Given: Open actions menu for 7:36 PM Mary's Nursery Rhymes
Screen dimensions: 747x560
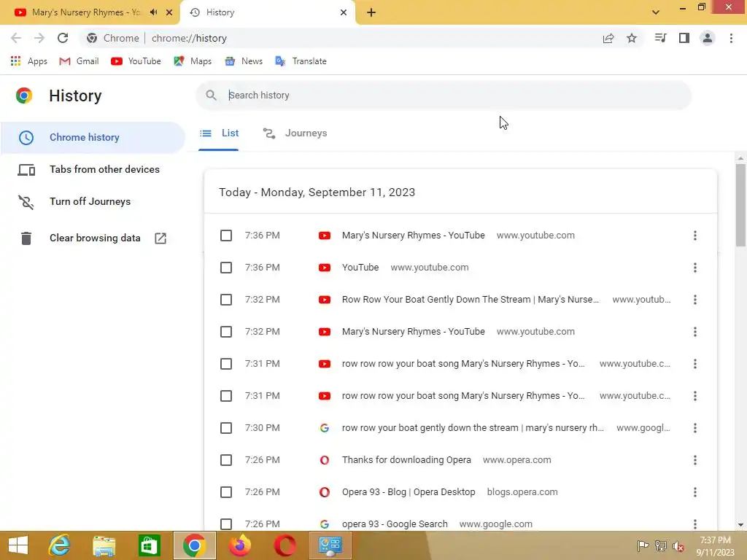Looking at the screenshot, I should click(x=695, y=236).
